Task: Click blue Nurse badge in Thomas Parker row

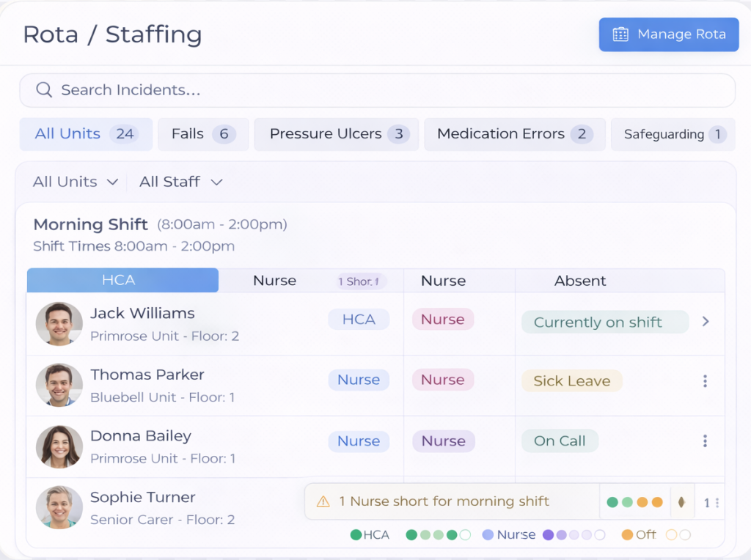Action: (359, 380)
